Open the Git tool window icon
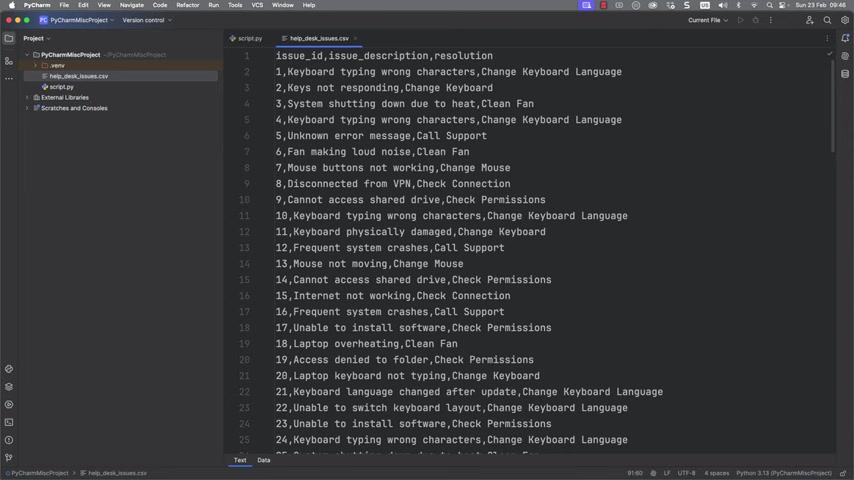854x480 pixels. [9, 457]
